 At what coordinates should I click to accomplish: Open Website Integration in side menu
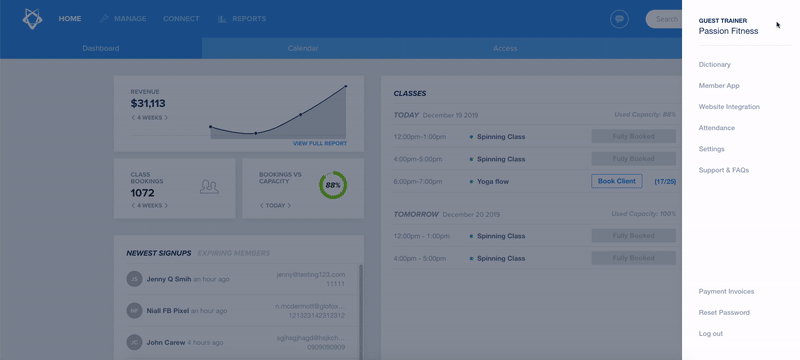[x=729, y=107]
